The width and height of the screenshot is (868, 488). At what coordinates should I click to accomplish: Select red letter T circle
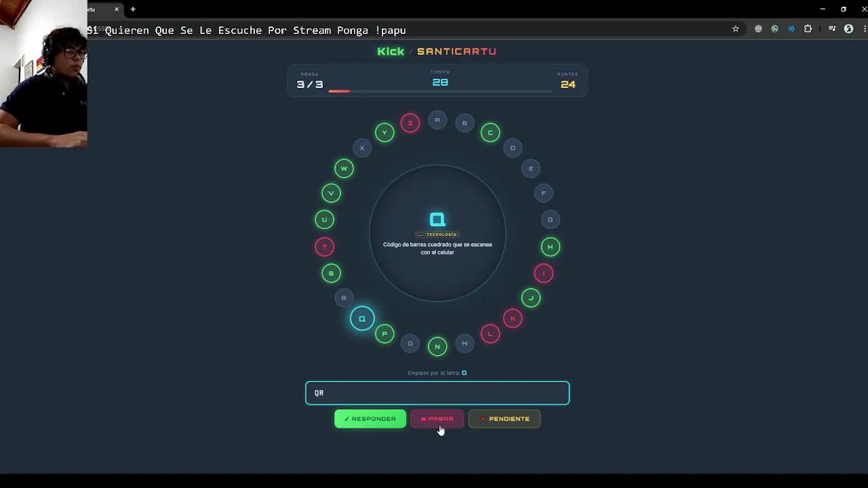pyautogui.click(x=325, y=247)
